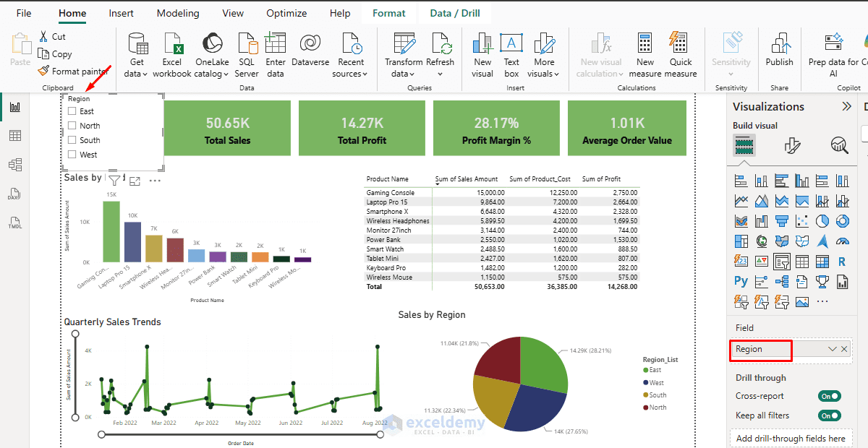Viewport: 868px width, 448px height.
Task: Open Excel workbook data source
Action: pyautogui.click(x=172, y=55)
